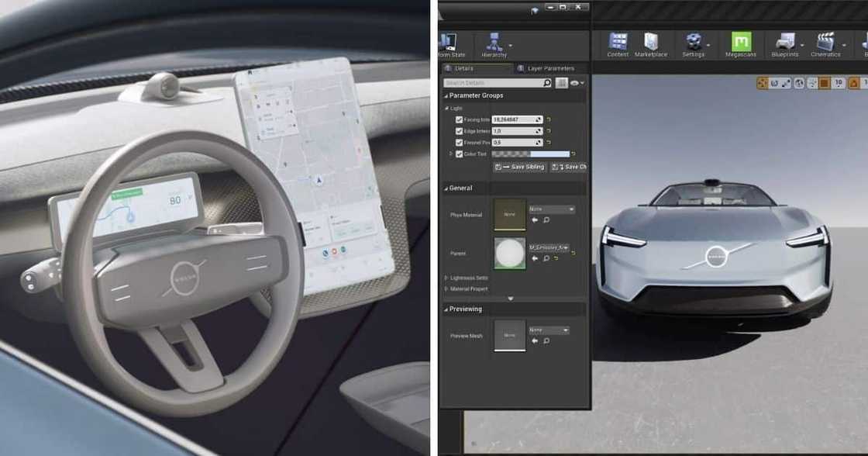Viewport: 868px width, 456px height.
Task: Select the Details tab
Action: [x=463, y=68]
